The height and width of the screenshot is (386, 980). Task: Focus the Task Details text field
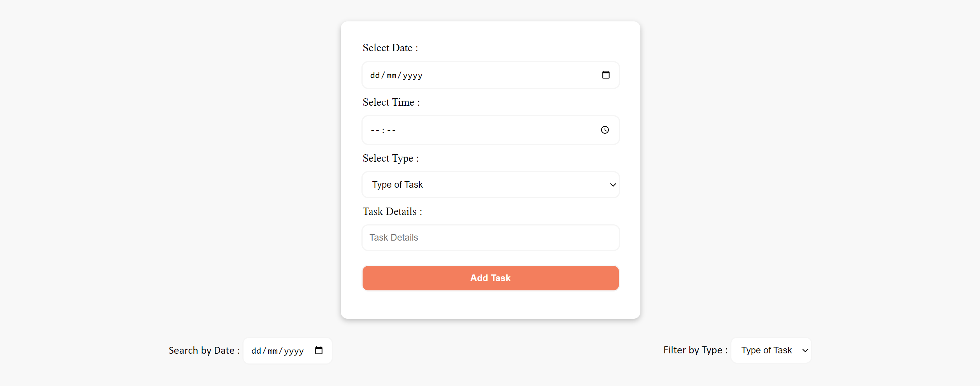click(x=490, y=238)
